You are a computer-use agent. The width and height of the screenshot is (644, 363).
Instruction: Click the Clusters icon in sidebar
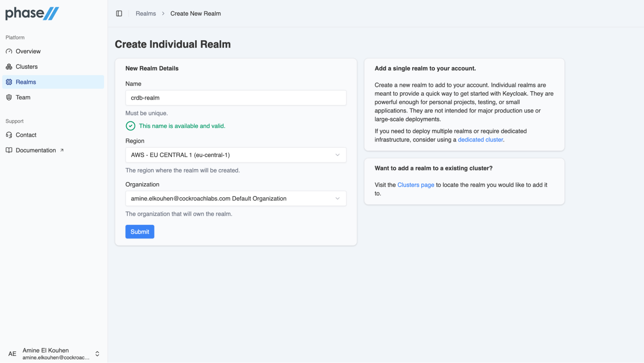click(x=9, y=67)
